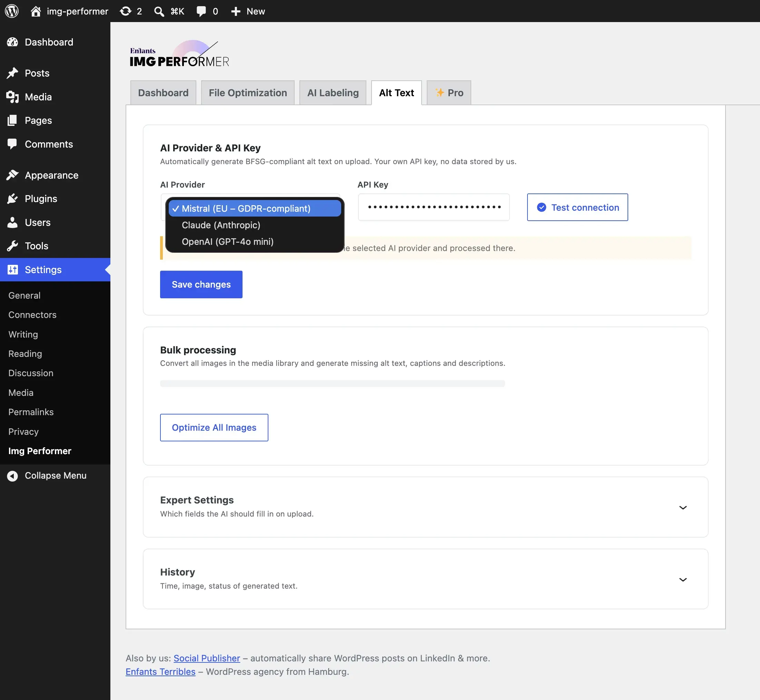760x700 pixels.
Task: Switch to the File Optimization tab
Action: point(248,93)
